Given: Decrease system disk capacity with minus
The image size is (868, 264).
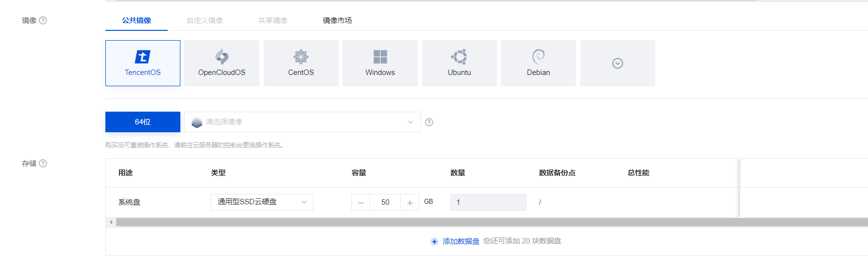Looking at the screenshot, I should pyautogui.click(x=361, y=202).
